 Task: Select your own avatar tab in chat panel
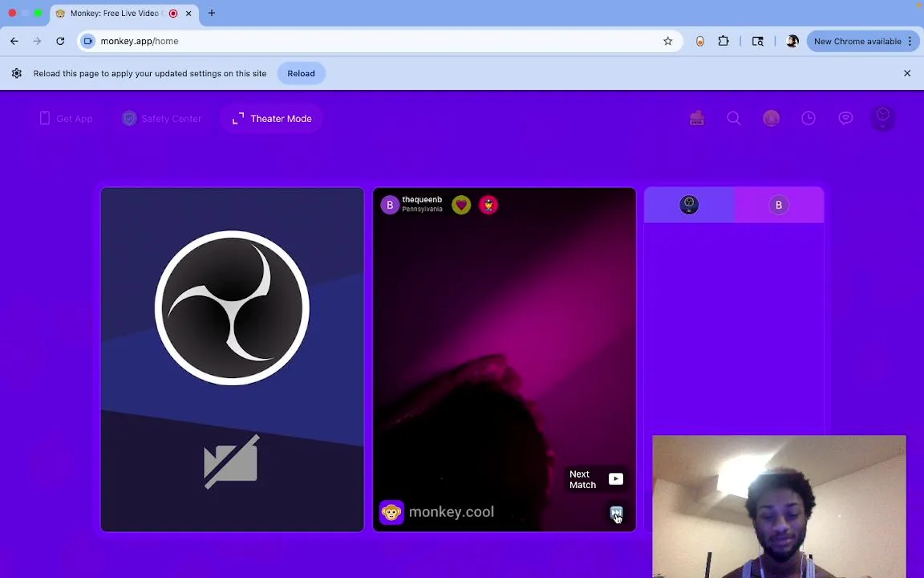click(689, 205)
